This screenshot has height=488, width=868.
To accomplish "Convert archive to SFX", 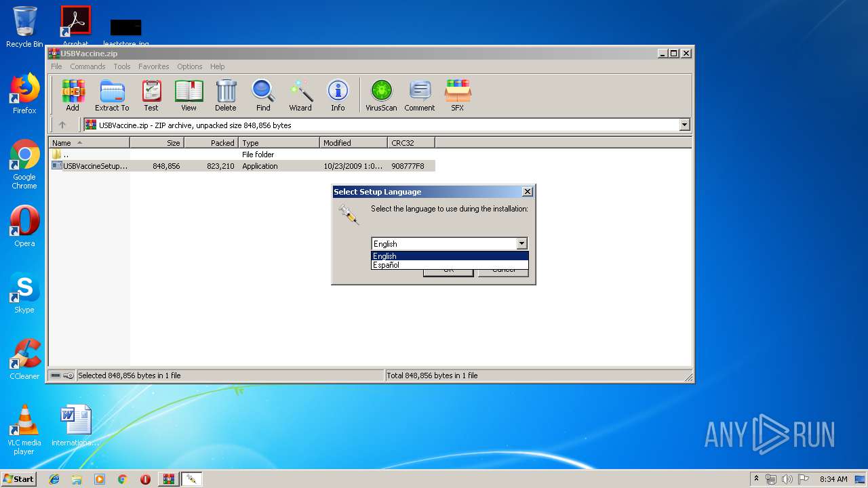I will point(458,95).
